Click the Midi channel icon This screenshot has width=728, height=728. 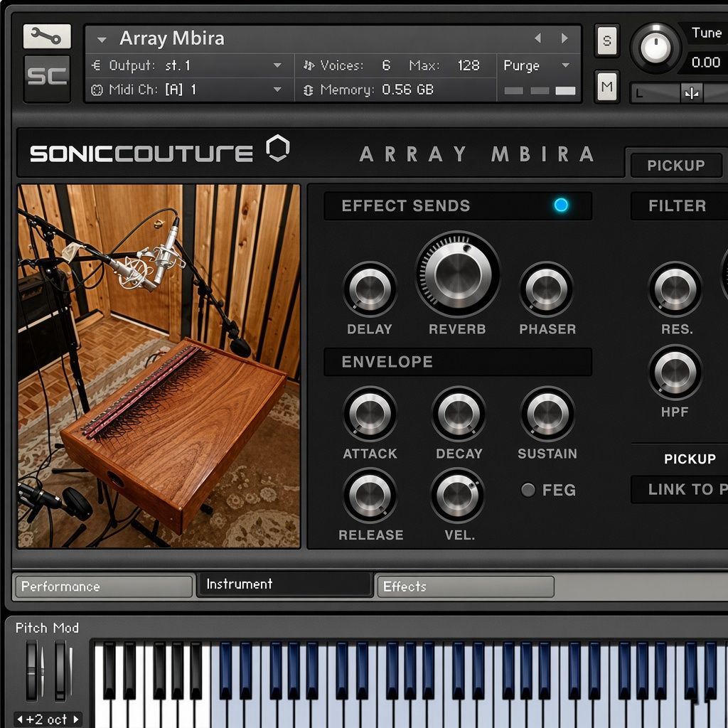coord(97,90)
